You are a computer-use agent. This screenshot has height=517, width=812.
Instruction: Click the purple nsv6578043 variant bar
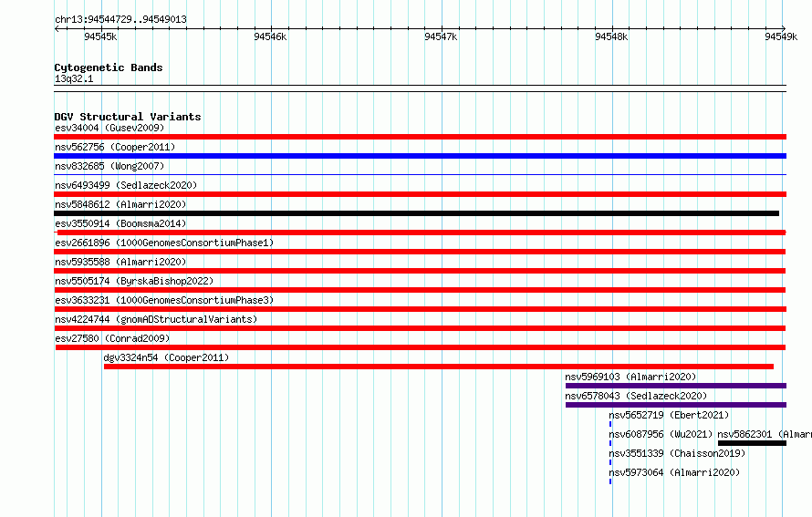(x=676, y=405)
